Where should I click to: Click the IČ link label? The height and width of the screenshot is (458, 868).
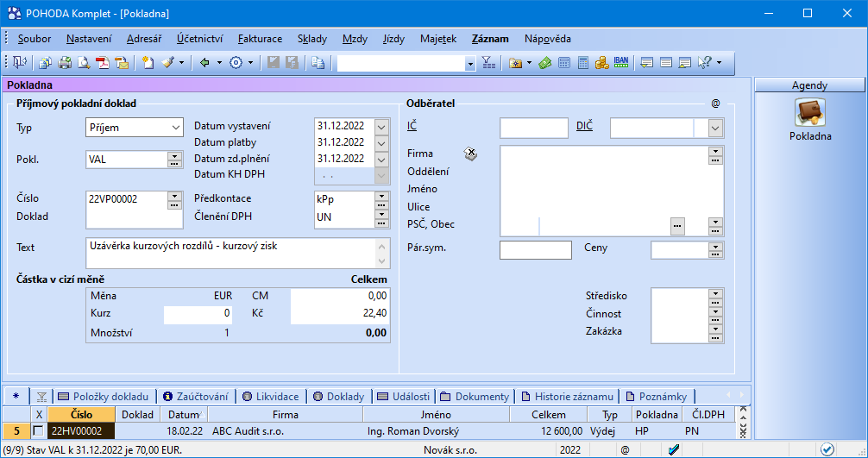tap(412, 126)
